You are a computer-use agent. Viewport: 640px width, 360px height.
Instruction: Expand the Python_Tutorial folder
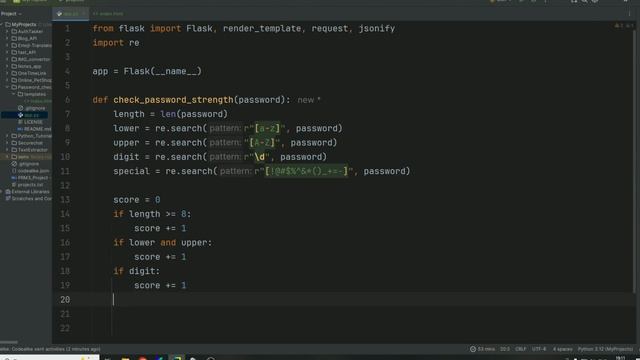7,136
